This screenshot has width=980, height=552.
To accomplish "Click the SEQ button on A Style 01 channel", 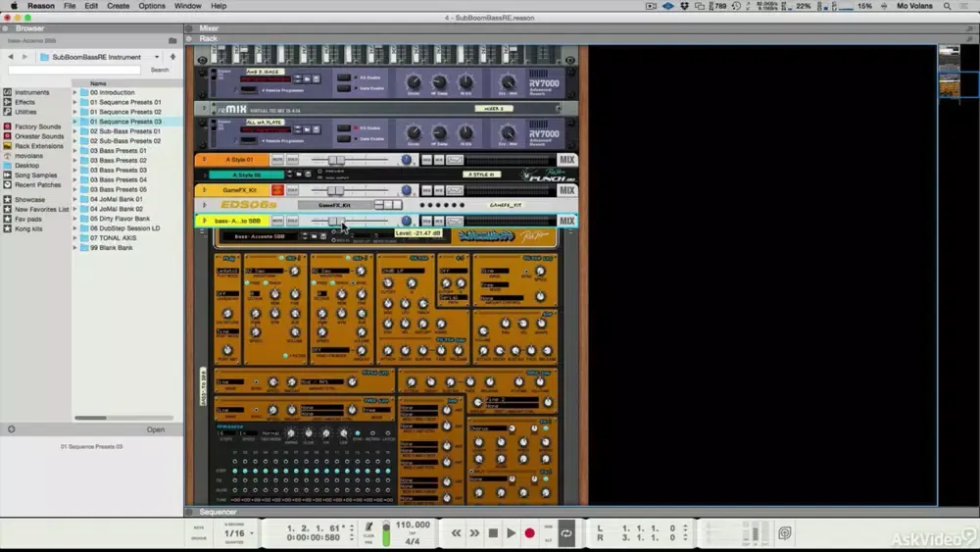I will click(427, 160).
